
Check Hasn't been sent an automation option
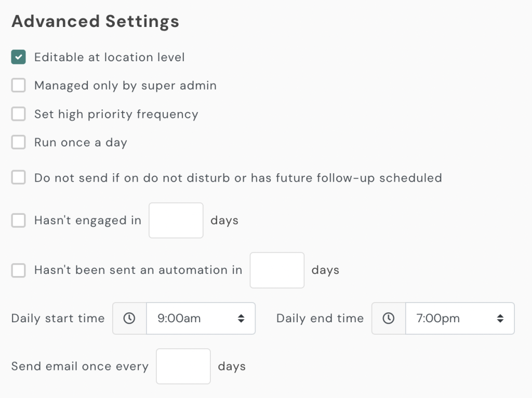pyautogui.click(x=19, y=270)
